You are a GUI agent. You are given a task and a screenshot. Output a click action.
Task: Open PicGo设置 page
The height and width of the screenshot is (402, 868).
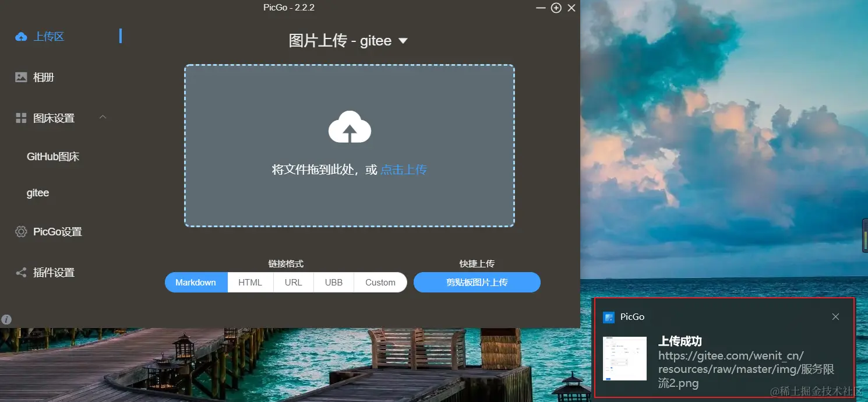pos(58,232)
